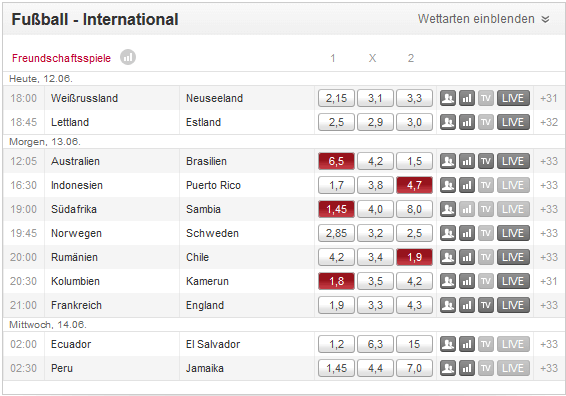Screen dimensions: 566x396
Task: Open the TV stream icon for Frankreich vs England
Action: point(486,305)
